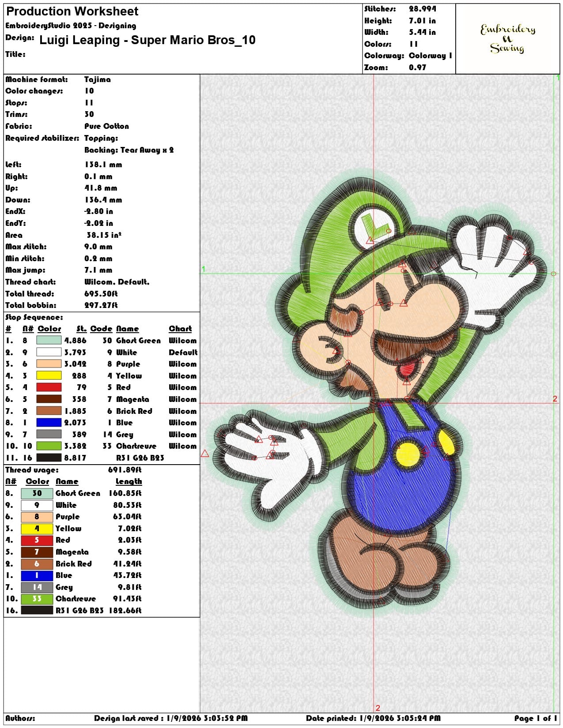Click the Trims value 30
Viewport: 563px width, 728px height.
pos(89,114)
